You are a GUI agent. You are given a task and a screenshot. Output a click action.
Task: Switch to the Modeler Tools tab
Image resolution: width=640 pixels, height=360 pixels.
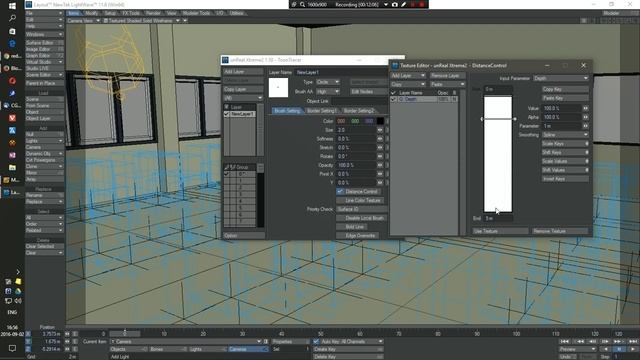point(197,13)
